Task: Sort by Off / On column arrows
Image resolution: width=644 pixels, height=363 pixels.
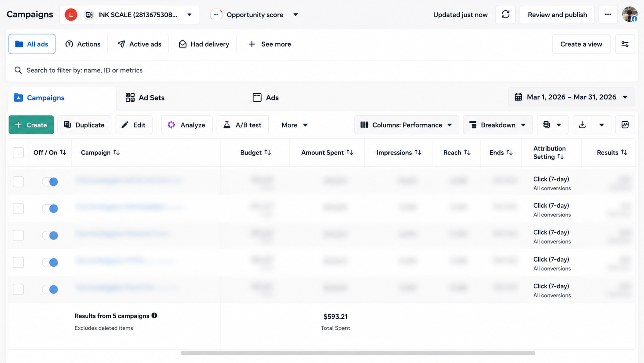Action: click(63, 153)
